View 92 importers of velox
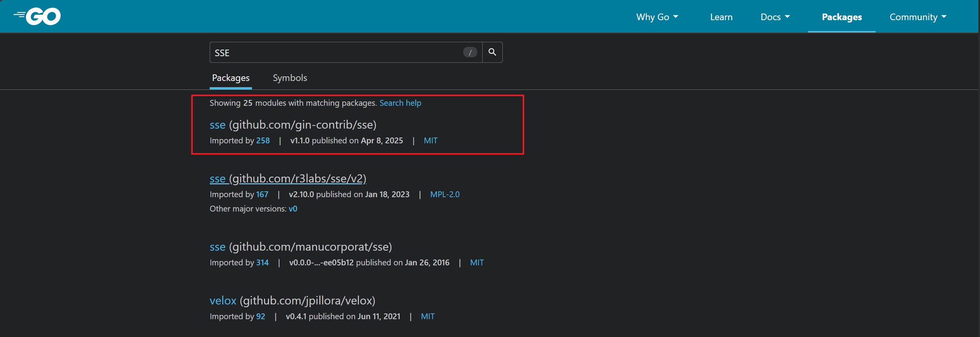The image size is (980, 337). pyautogui.click(x=261, y=316)
